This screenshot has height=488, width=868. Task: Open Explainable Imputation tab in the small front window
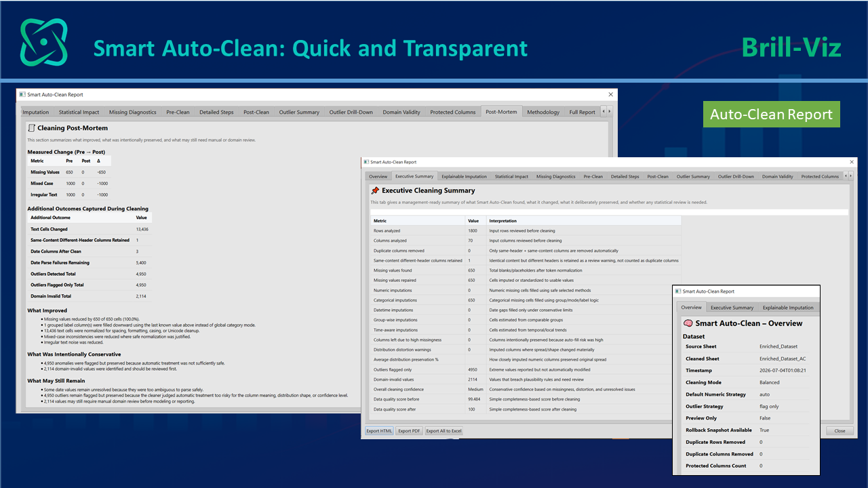click(x=787, y=308)
